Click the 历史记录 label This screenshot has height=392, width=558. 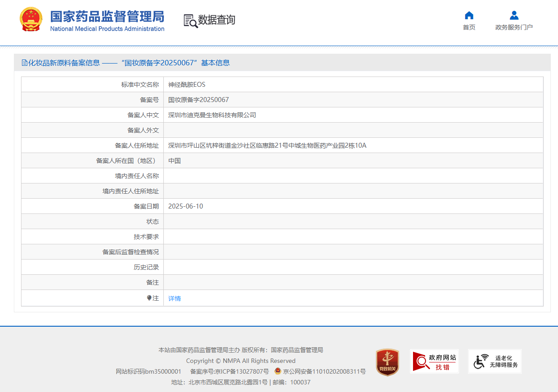point(146,267)
